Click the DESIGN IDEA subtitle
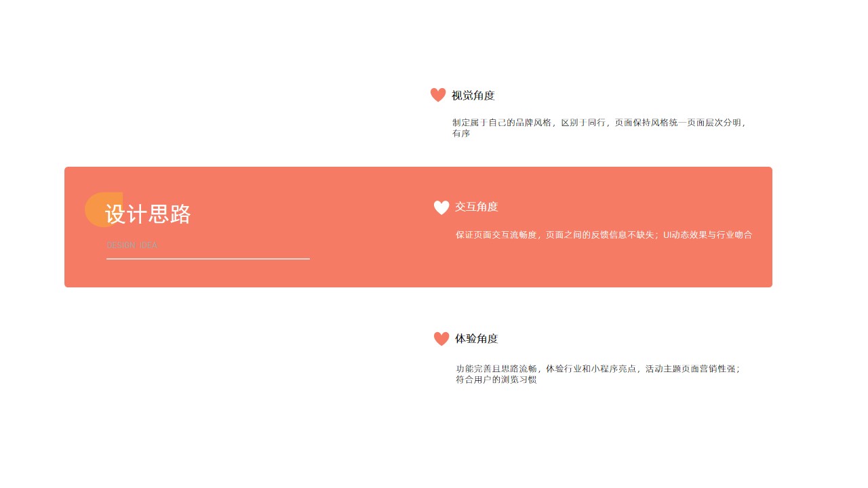This screenshot has height=488, width=868. [132, 245]
